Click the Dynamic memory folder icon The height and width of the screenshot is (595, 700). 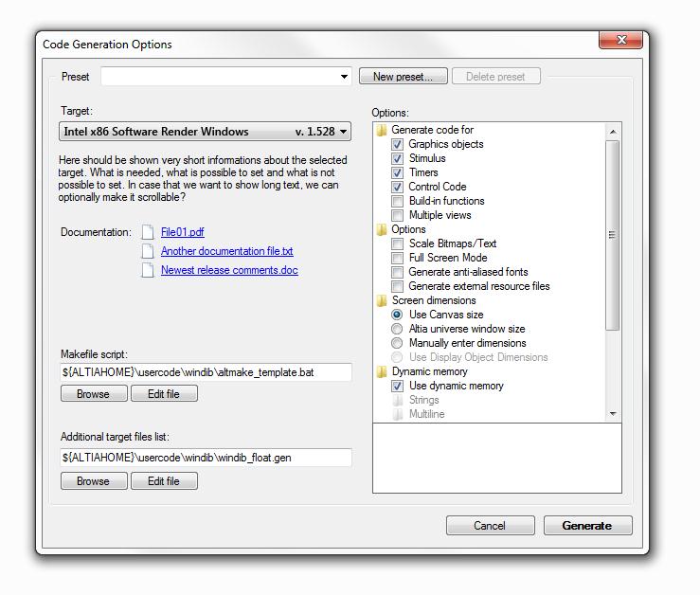382,371
